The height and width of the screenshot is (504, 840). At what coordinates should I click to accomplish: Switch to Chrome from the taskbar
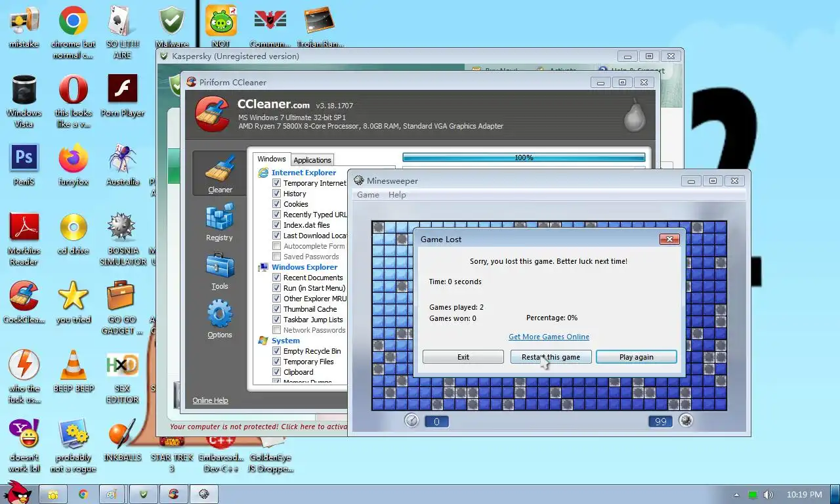point(83,494)
